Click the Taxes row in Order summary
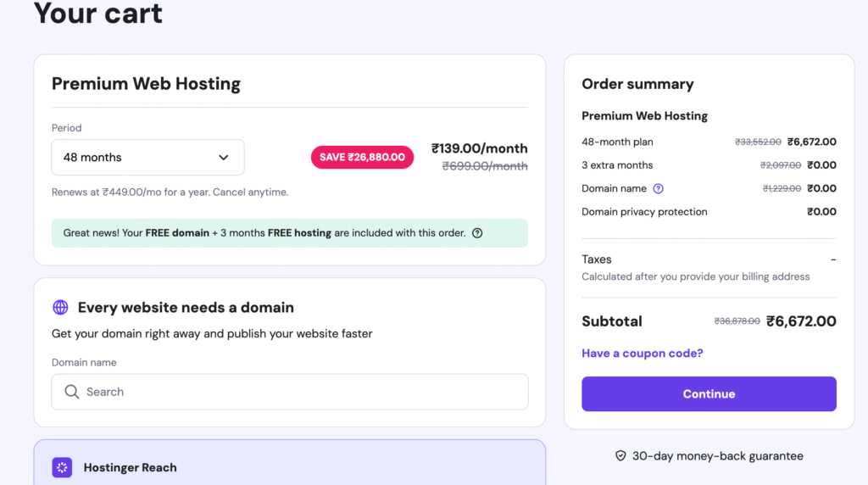The height and width of the screenshot is (485, 868). 597,259
